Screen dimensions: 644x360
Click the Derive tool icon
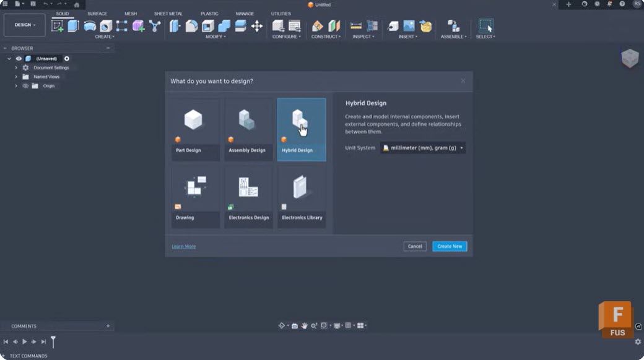pyautogui.click(x=154, y=26)
